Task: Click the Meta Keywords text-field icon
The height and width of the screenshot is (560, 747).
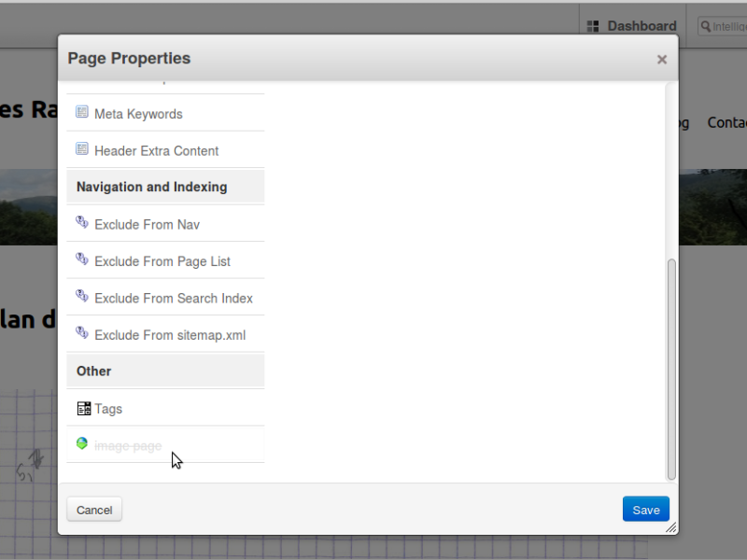Action: pyautogui.click(x=82, y=112)
